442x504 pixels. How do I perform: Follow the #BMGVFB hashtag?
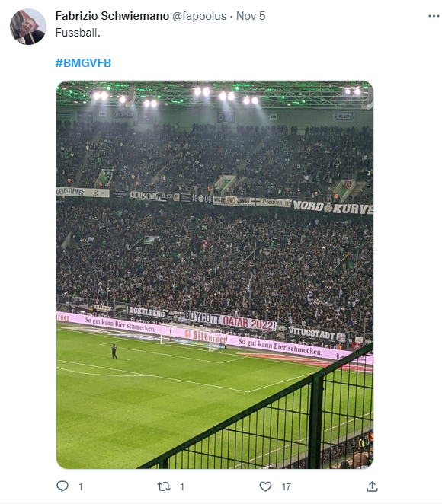(x=83, y=62)
